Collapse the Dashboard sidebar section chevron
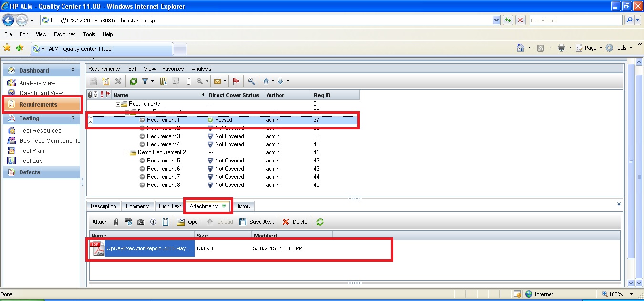The width and height of the screenshot is (644, 301). (x=73, y=70)
